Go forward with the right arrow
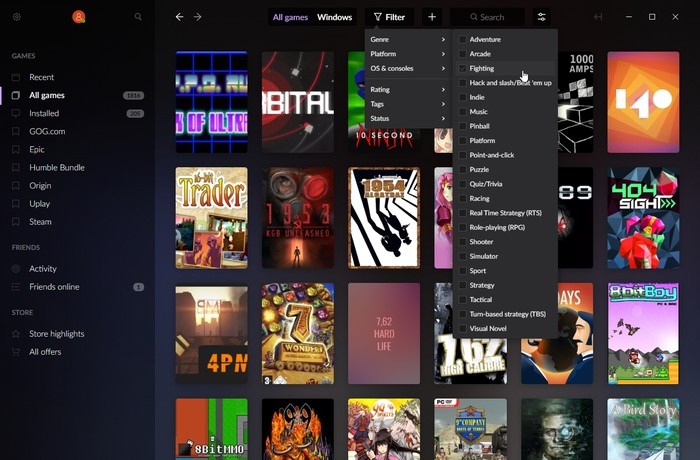 click(197, 17)
